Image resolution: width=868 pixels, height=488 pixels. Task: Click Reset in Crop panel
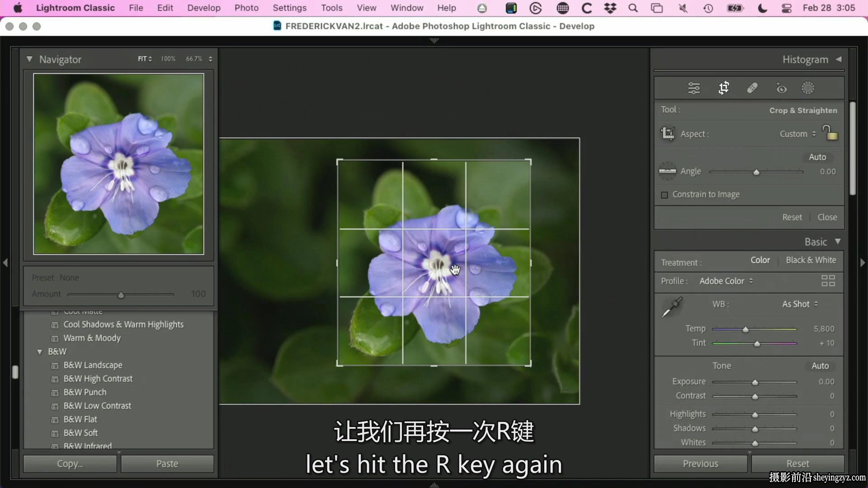[792, 217]
